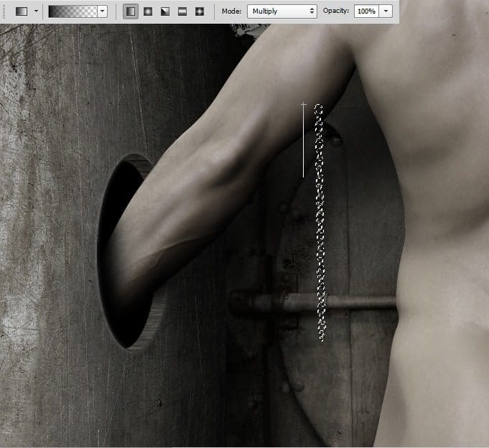Click the 'Opacity:' label text
Image resolution: width=489 pixels, height=448 pixels.
coord(336,11)
